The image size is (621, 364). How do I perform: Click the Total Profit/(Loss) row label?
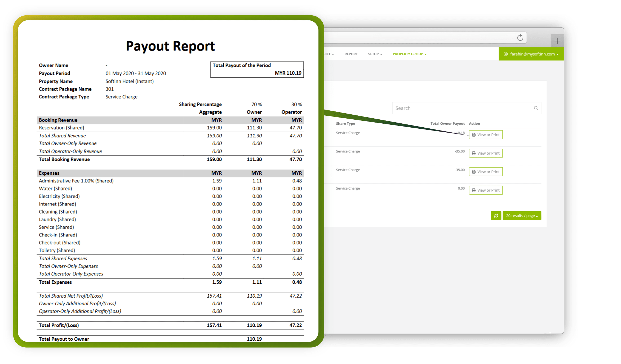(59, 325)
